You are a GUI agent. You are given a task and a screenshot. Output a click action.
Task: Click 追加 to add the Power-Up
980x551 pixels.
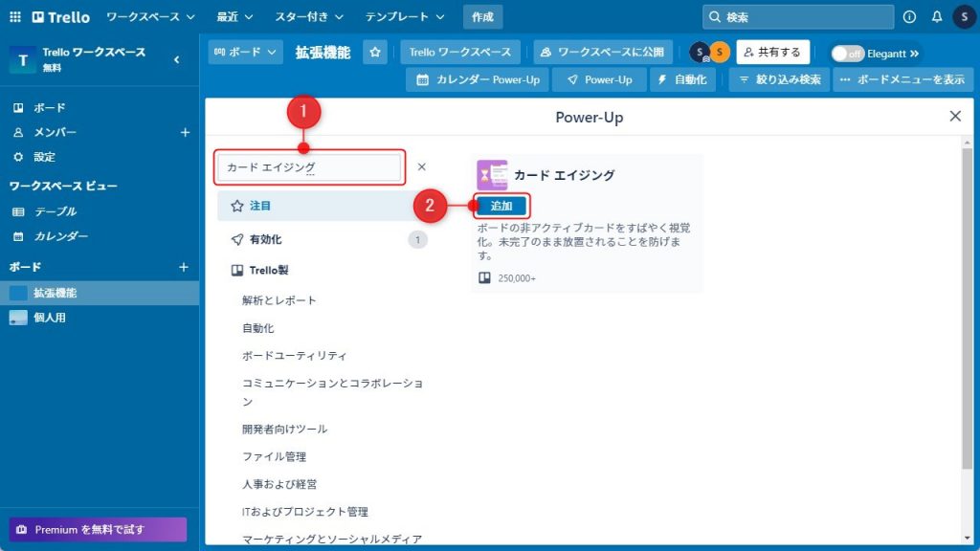(x=501, y=206)
